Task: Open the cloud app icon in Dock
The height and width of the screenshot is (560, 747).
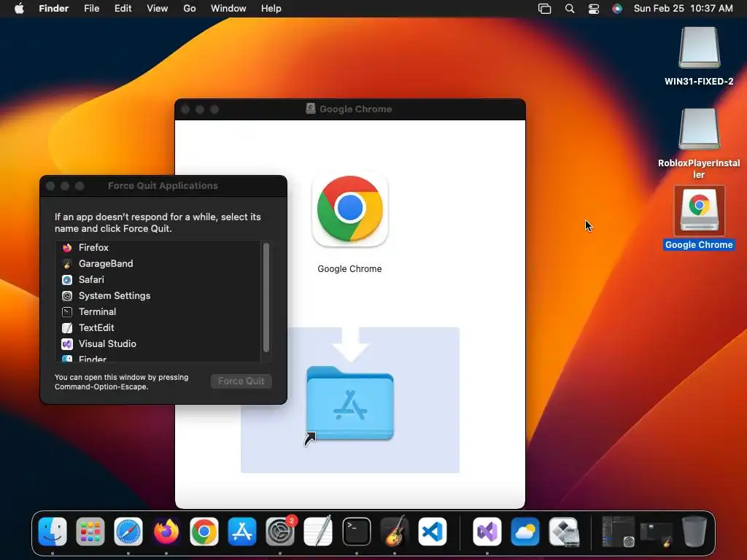Action: click(525, 531)
